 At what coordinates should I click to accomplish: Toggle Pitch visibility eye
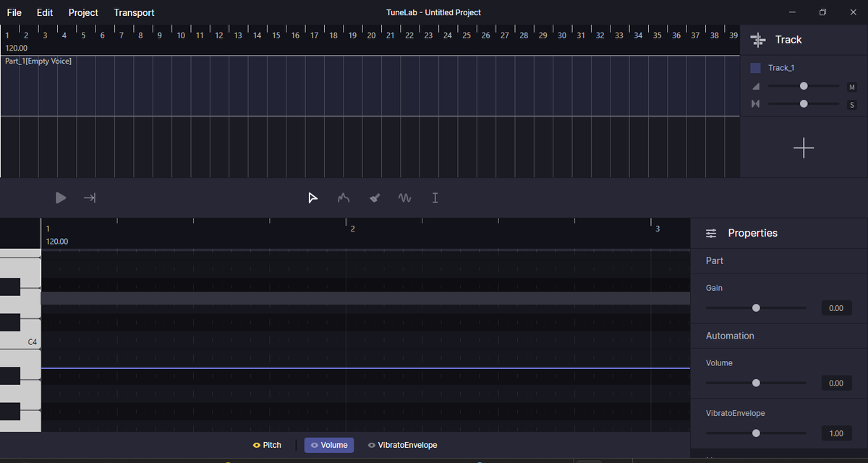[x=256, y=445]
